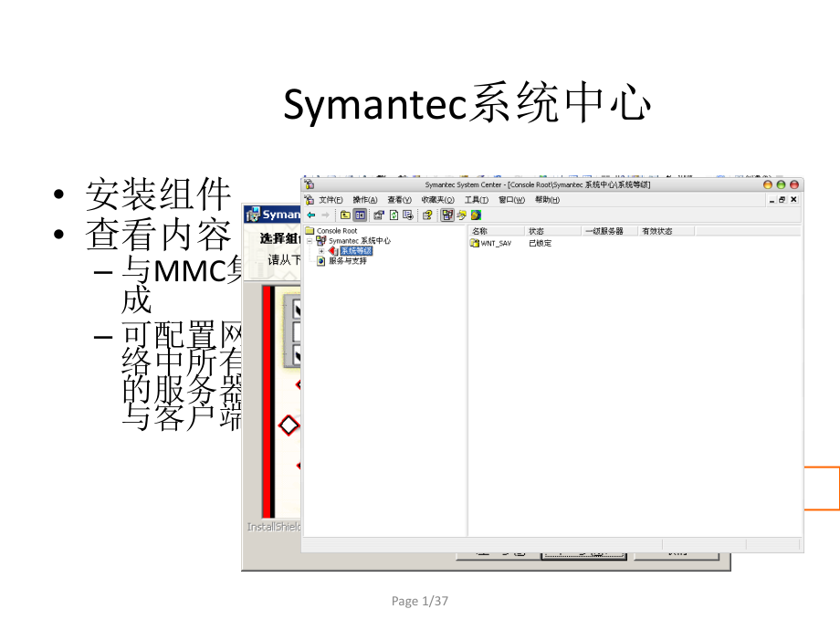Click the greyed forward arrow in toolbar
Image resolution: width=840 pixels, height=630 pixels.
[325, 215]
